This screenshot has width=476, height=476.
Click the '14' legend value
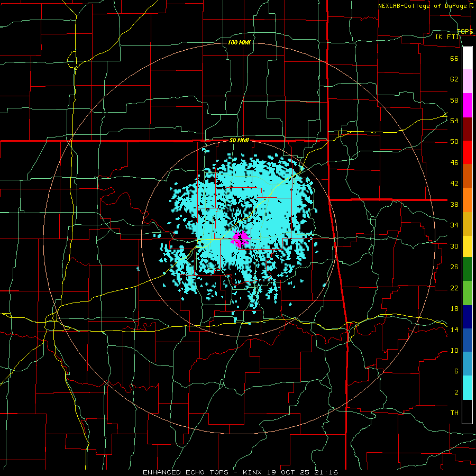pyautogui.click(x=454, y=329)
